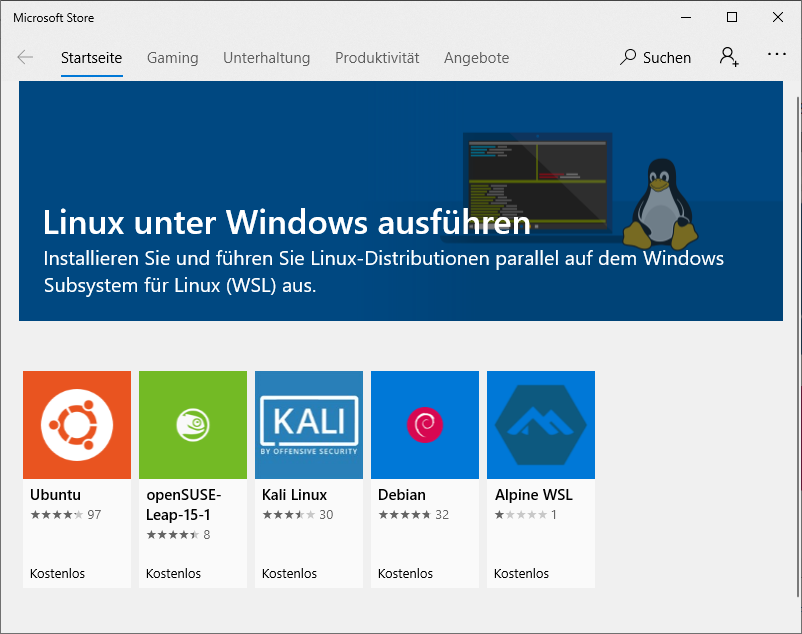Image resolution: width=802 pixels, height=634 pixels.
Task: Click the Tux penguin in banner
Action: click(x=661, y=203)
